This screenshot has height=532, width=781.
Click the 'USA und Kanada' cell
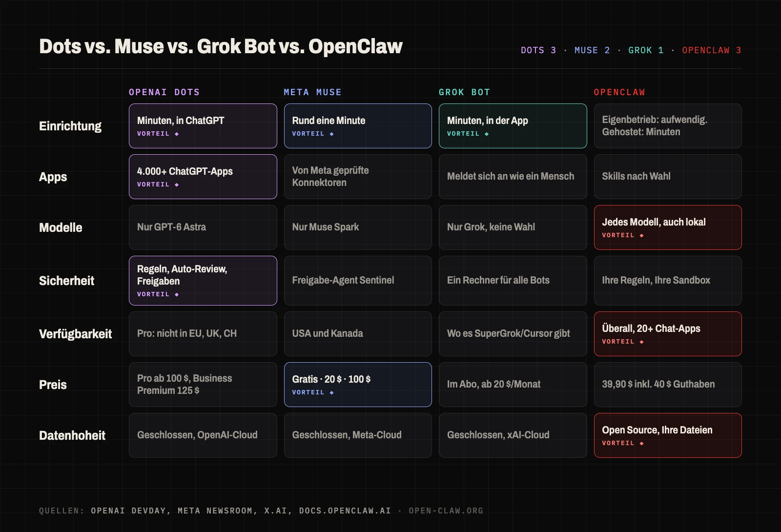358,334
